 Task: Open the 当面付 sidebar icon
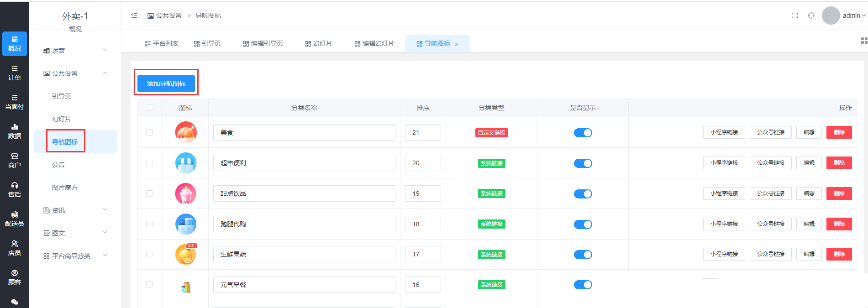coord(15,102)
